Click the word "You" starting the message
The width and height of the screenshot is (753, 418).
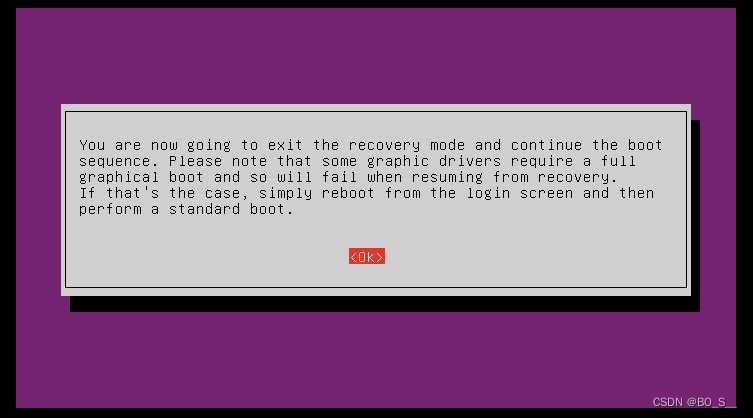pyautogui.click(x=92, y=145)
